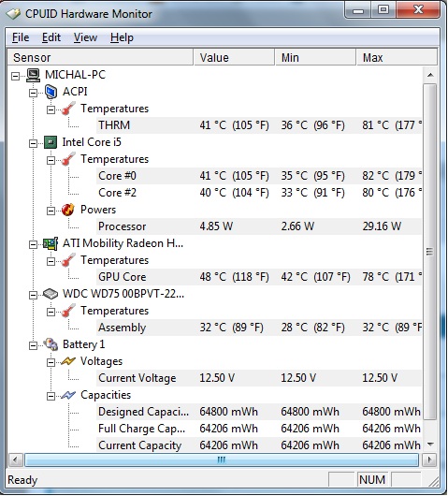Image resolution: width=448 pixels, height=496 pixels.
Task: Click the Ready status text
Action: pyautogui.click(x=22, y=480)
